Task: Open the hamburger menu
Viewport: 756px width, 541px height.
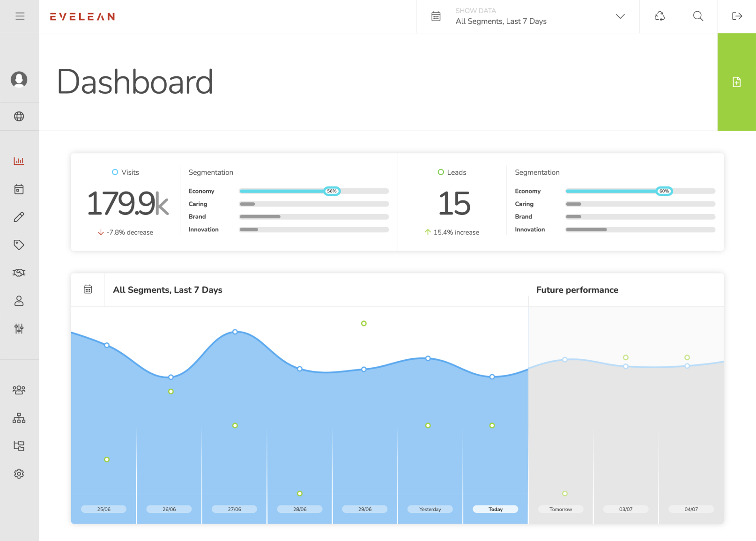Action: 20,16
